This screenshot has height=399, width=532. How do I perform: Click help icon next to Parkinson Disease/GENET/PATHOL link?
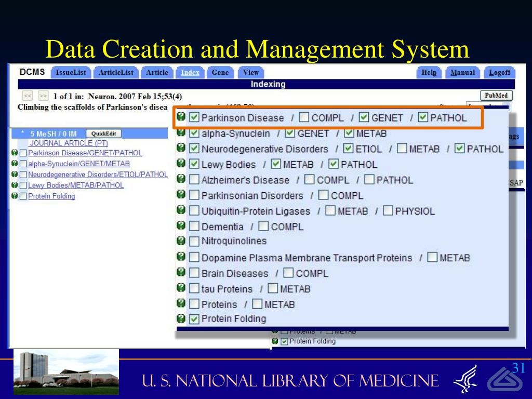click(14, 153)
